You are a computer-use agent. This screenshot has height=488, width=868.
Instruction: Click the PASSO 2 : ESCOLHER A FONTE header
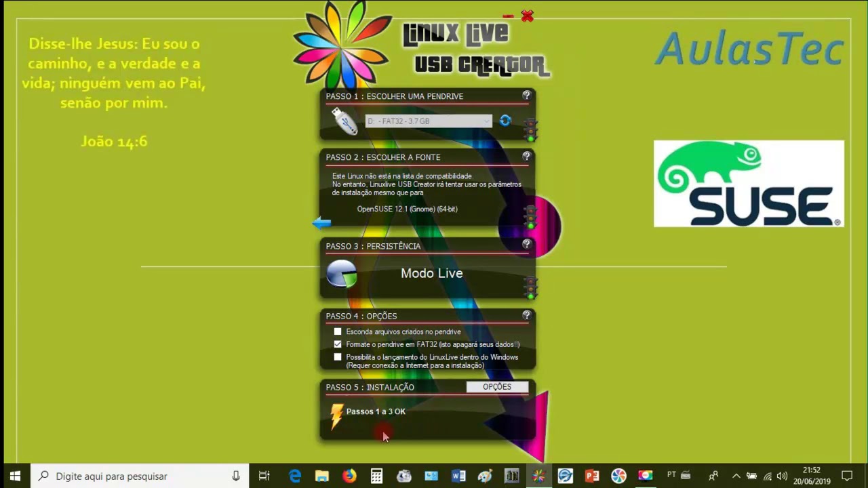(383, 157)
